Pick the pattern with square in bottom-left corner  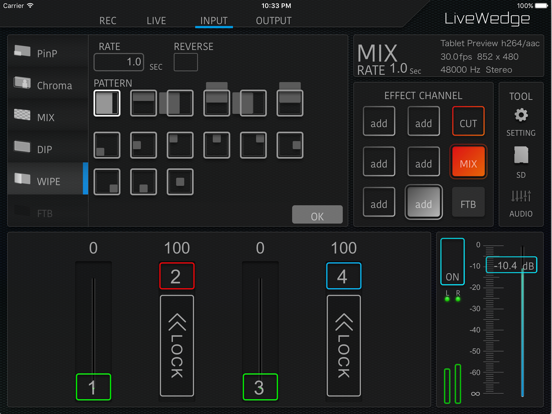(107, 145)
